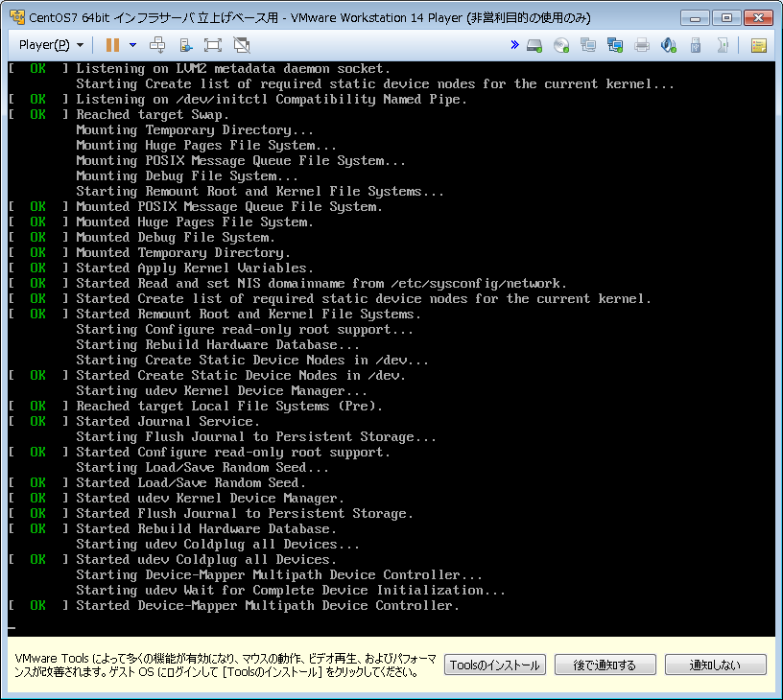Pause the virtual machine
This screenshot has width=783, height=700.
point(113,45)
